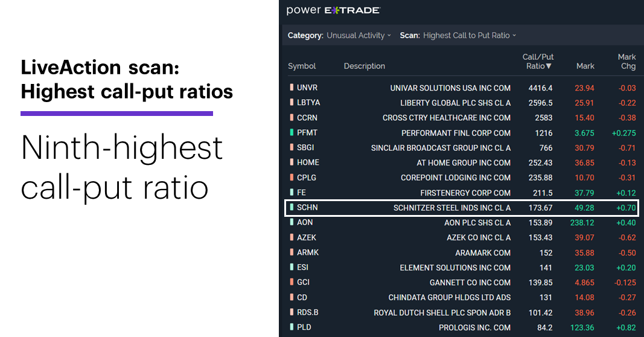Click Performant Finl Corp description
The image size is (644, 337).
tap(456, 133)
